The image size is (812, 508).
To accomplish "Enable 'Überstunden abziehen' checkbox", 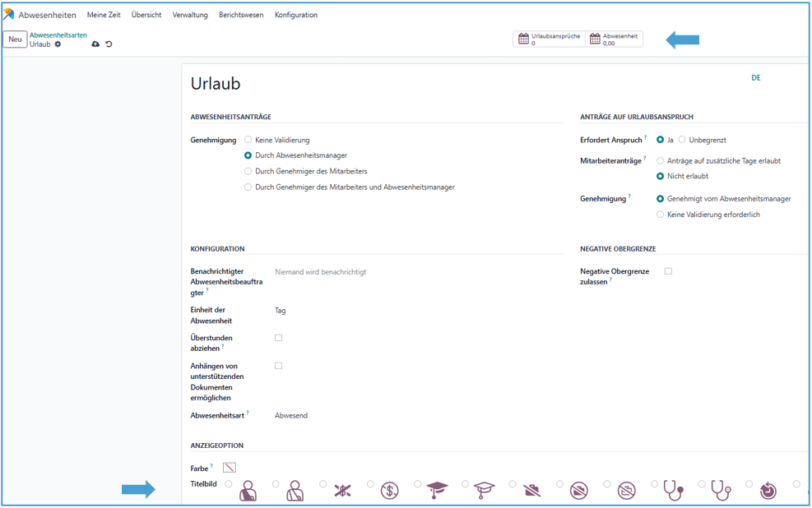I will 278,338.
